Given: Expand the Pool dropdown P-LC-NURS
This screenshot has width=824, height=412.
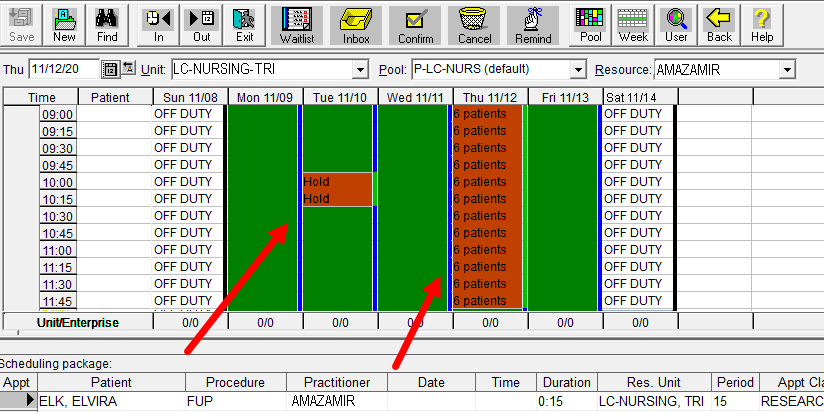Looking at the screenshot, I should point(578,69).
